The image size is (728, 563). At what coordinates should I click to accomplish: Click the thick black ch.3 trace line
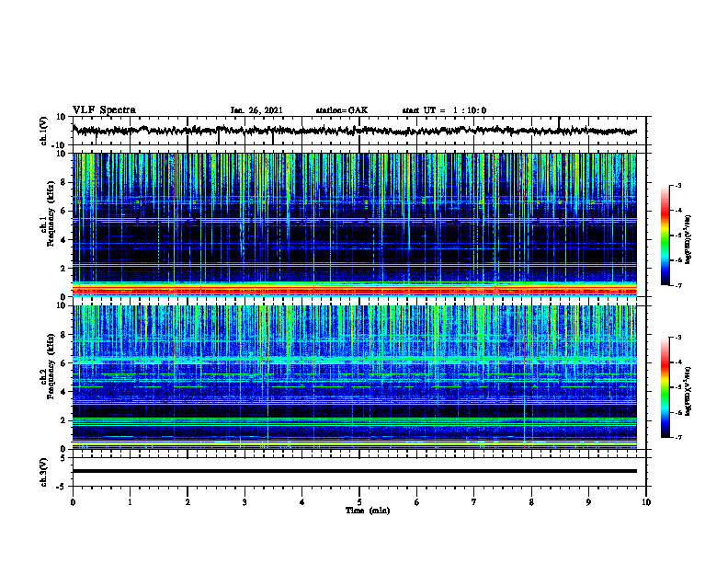point(355,471)
